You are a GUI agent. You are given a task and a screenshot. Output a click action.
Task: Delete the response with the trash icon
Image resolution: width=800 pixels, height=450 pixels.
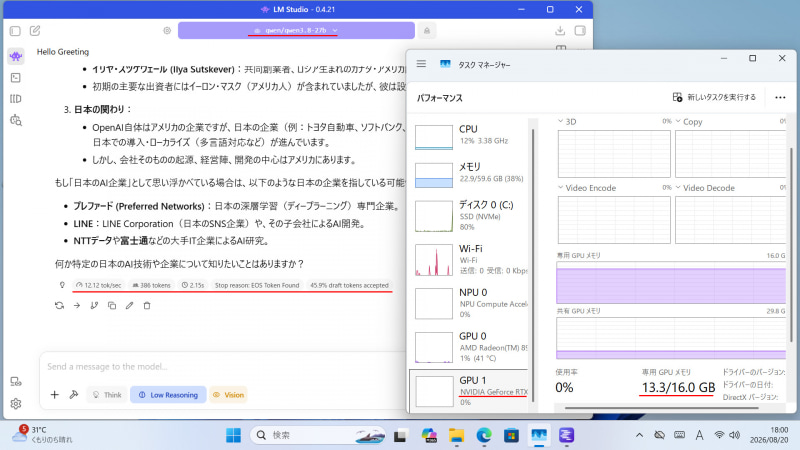click(x=147, y=306)
